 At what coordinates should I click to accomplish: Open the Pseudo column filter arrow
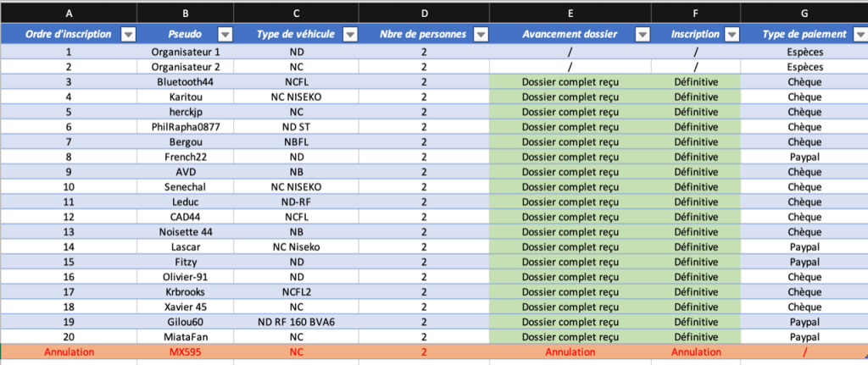pos(225,34)
